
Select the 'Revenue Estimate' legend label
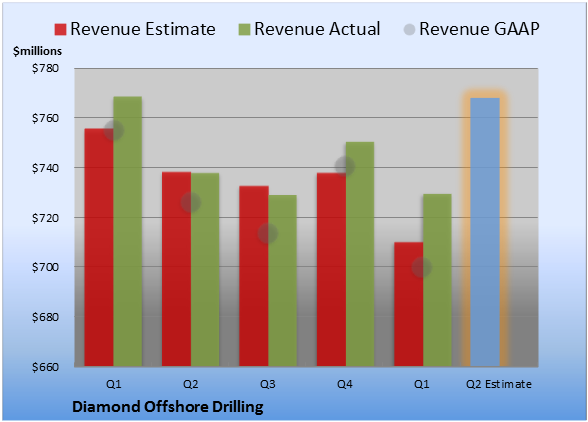coord(143,29)
